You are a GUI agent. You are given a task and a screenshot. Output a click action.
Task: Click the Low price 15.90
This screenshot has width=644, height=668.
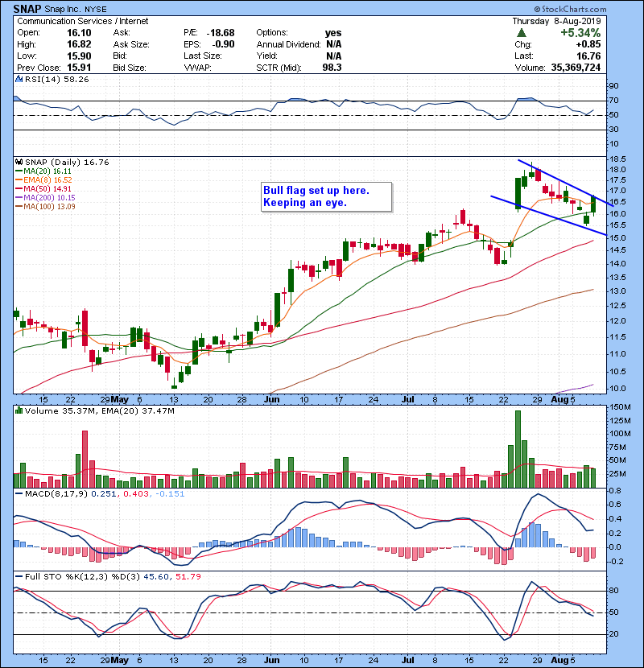click(79, 56)
